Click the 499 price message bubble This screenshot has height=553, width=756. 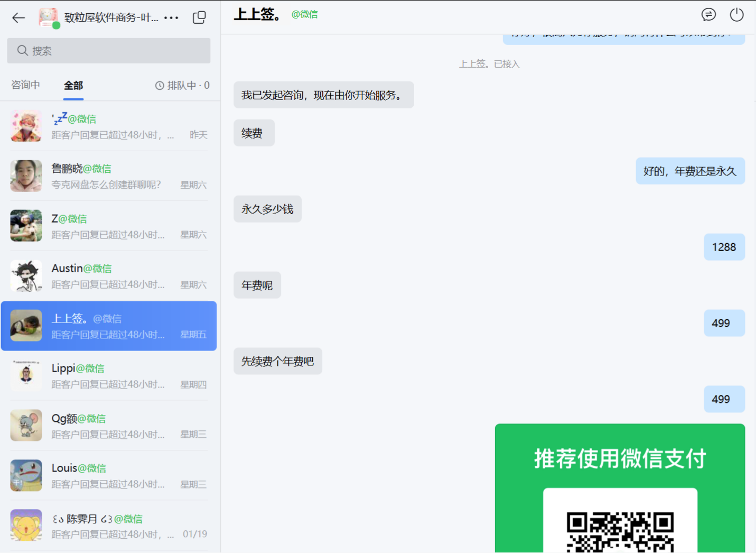coord(724,323)
